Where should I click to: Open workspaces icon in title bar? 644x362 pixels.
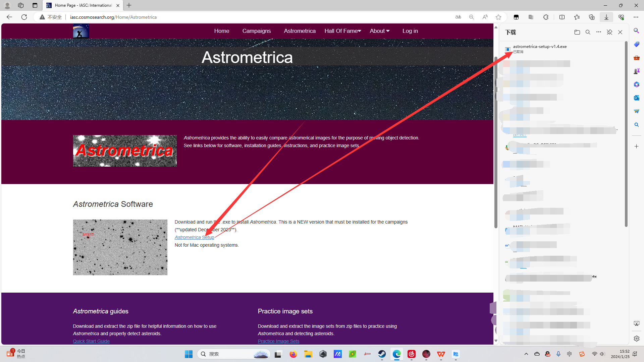tap(21, 5)
